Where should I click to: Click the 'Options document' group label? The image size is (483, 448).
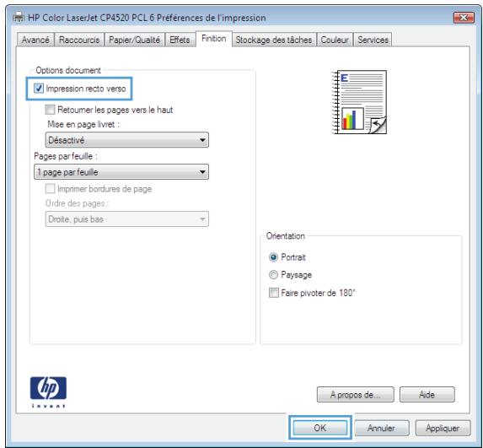[x=68, y=70]
